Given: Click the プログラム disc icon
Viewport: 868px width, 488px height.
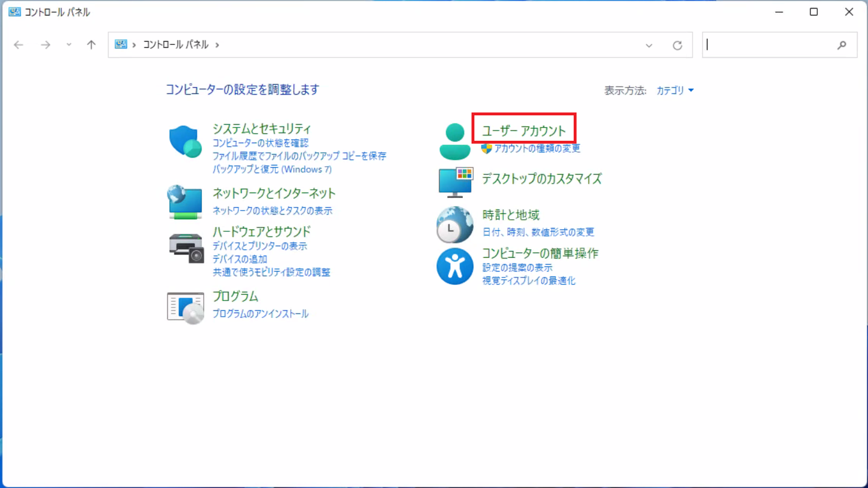Looking at the screenshot, I should 186,309.
